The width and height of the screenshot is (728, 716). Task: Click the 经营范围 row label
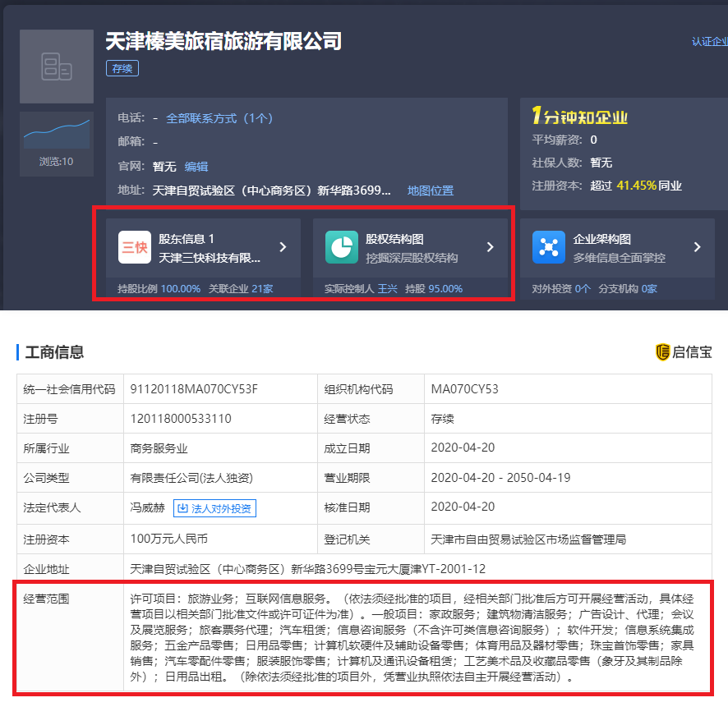(x=47, y=599)
